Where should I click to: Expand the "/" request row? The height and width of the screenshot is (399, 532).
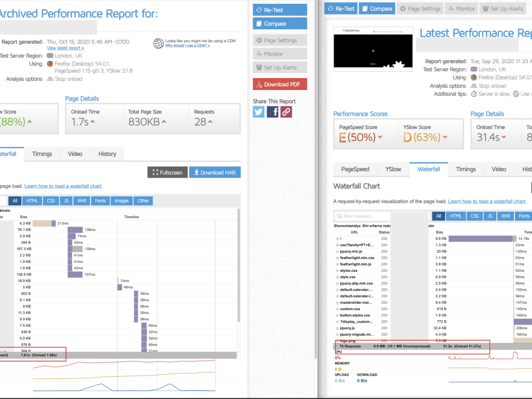[337, 239]
